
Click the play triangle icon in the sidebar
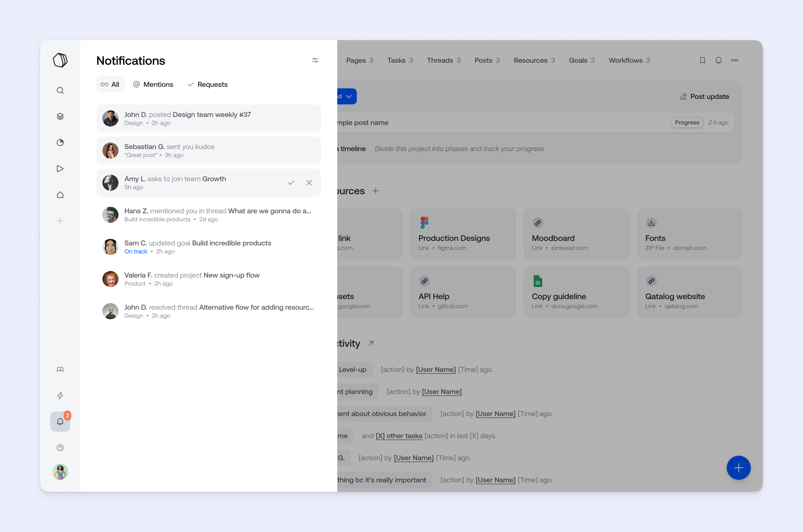coord(60,169)
